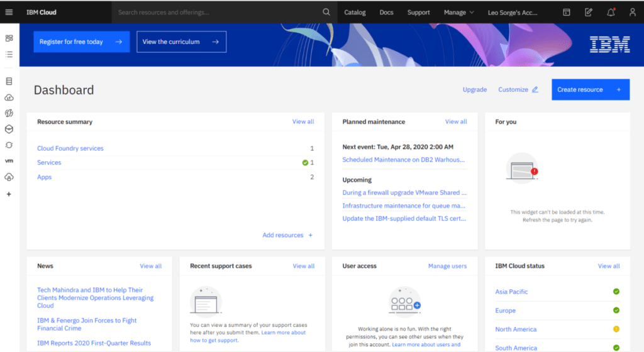Open Cloud Foundry cloud icon in sidebar
This screenshot has width=644, height=352.
click(x=9, y=97)
